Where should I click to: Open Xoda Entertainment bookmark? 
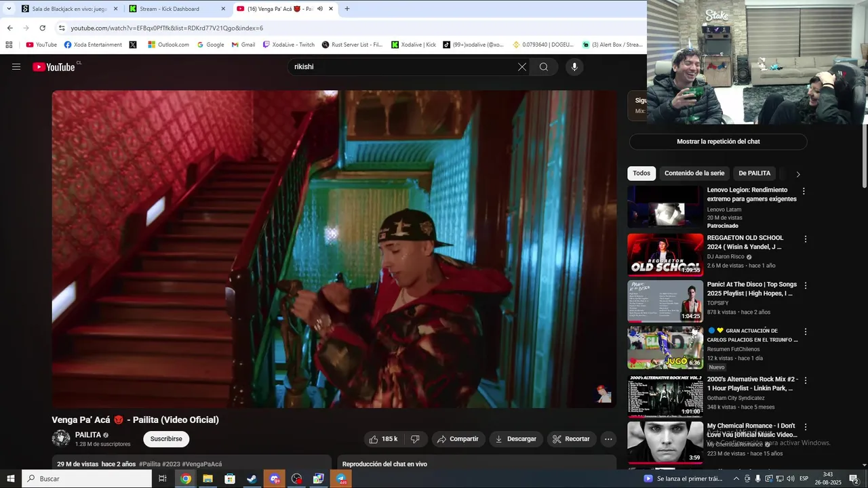(x=94, y=45)
